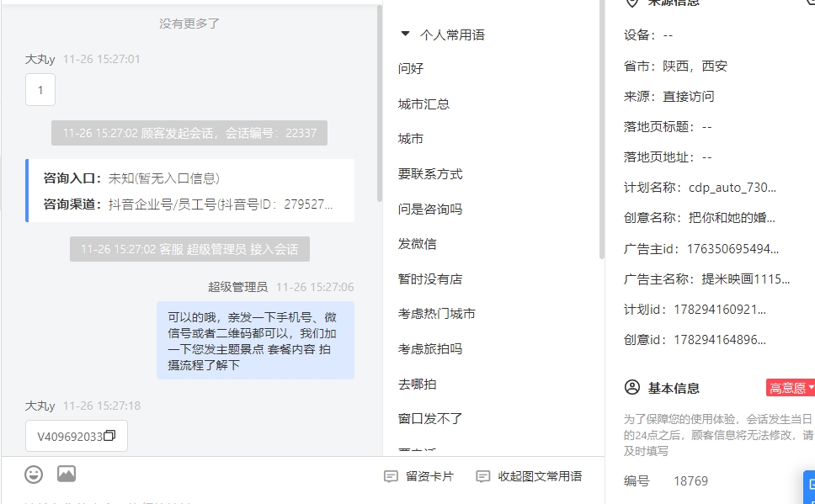Click the 顾客发起会话 system notice
The image size is (815, 504).
189,133
